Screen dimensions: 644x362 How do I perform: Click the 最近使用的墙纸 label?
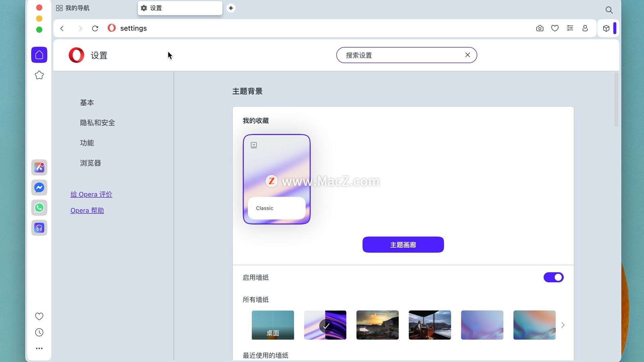click(x=265, y=355)
